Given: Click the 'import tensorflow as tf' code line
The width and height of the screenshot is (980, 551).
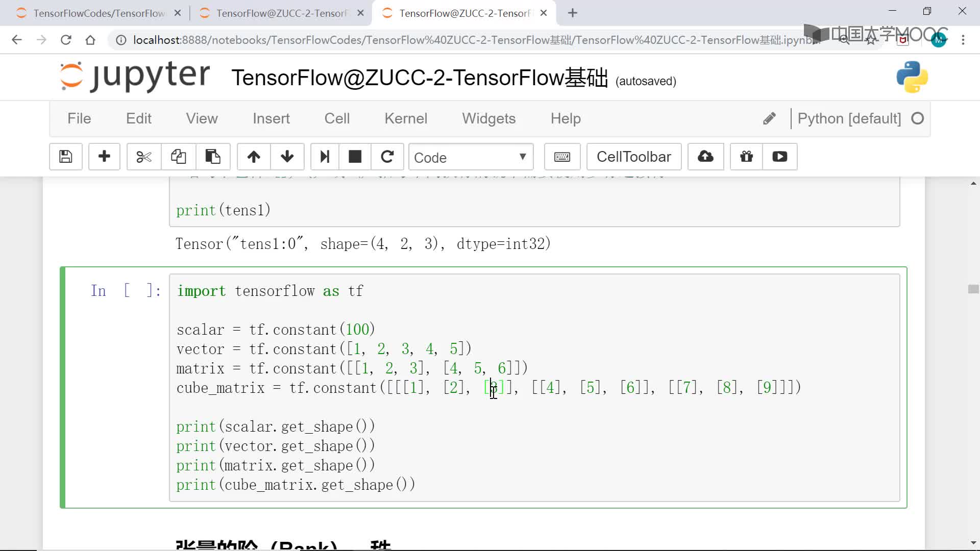Looking at the screenshot, I should (270, 291).
